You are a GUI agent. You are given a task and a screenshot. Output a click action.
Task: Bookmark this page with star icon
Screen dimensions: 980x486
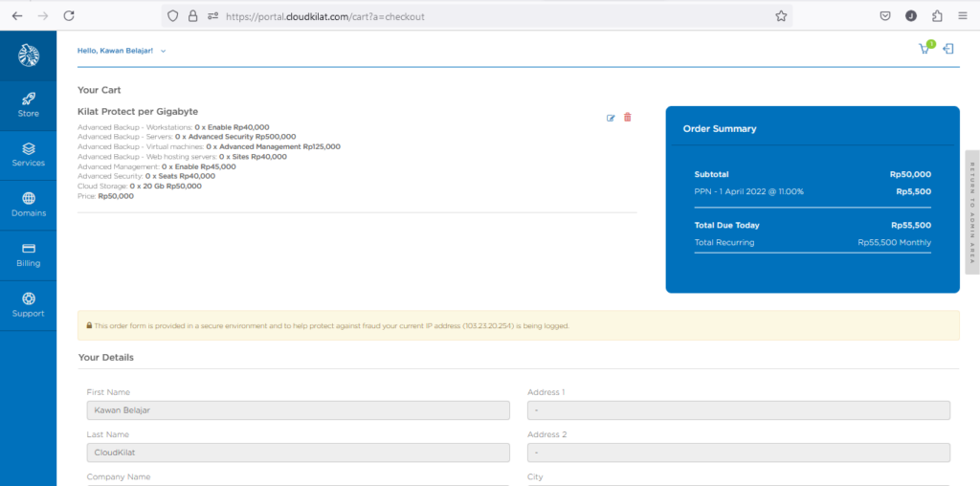pos(781,16)
